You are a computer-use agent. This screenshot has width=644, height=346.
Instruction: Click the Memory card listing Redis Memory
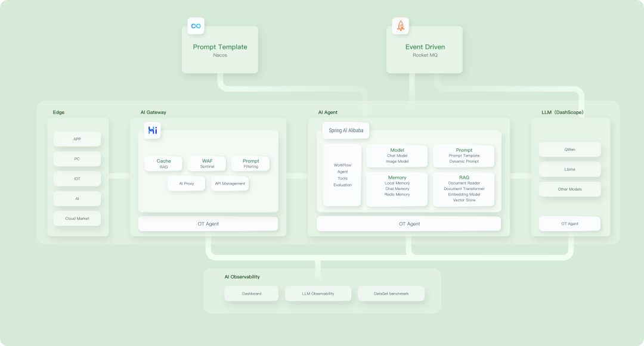coord(398,189)
